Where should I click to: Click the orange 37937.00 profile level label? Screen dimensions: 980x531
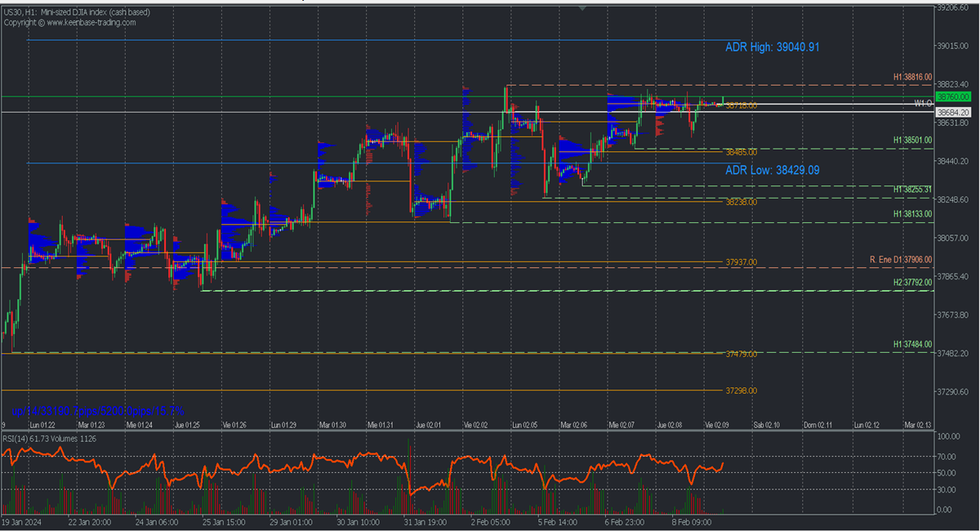pyautogui.click(x=741, y=262)
